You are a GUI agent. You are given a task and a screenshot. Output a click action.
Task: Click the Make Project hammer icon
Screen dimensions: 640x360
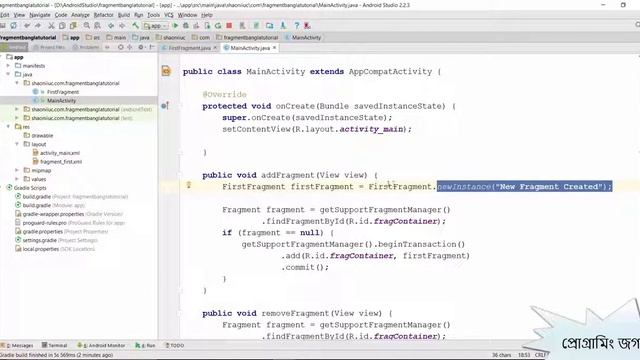(135, 25)
